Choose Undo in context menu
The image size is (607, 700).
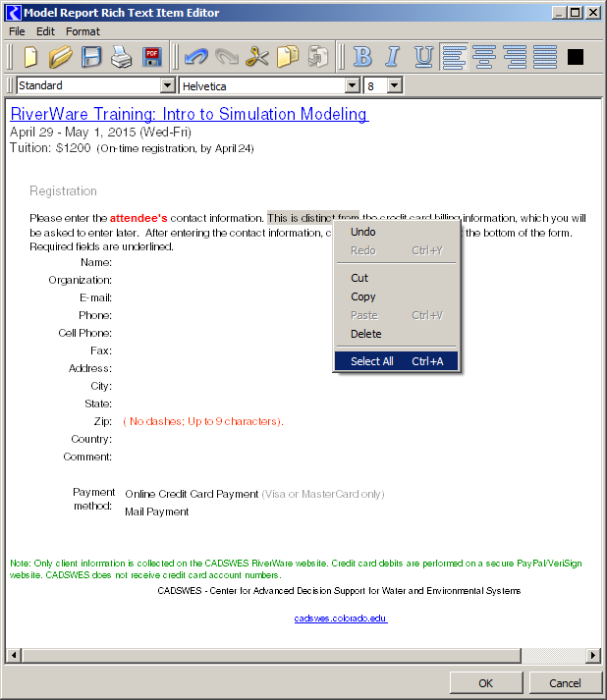click(396, 232)
